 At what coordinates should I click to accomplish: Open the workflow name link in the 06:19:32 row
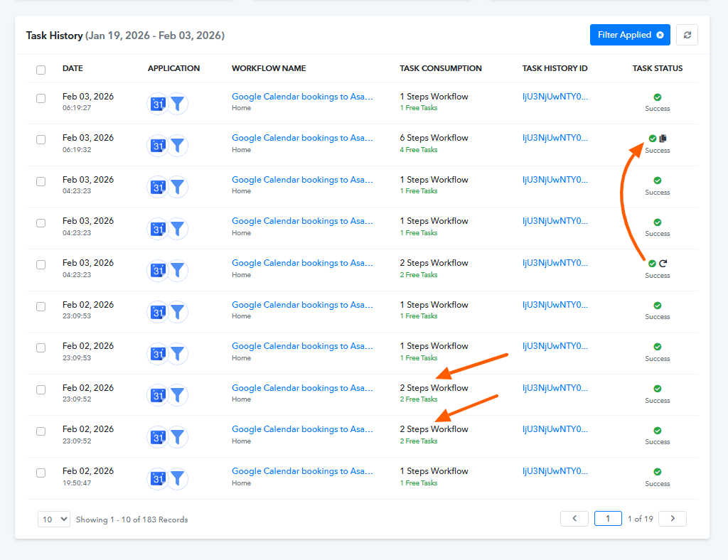click(302, 138)
